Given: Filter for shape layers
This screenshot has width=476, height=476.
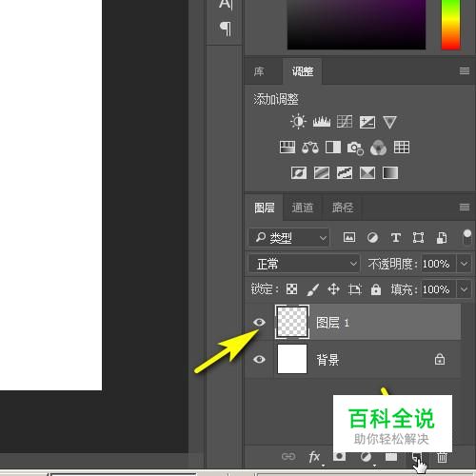Looking at the screenshot, I should pyautogui.click(x=418, y=238).
